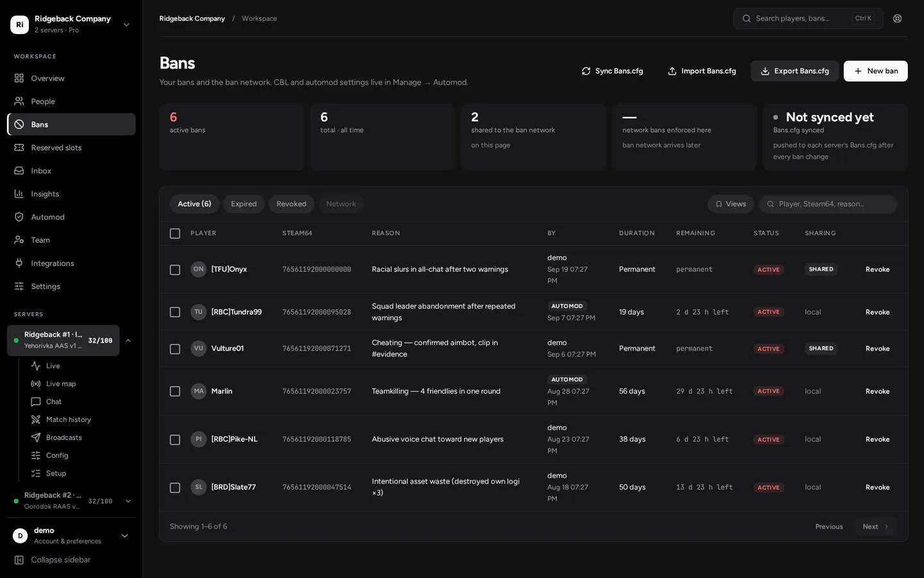Screen dimensions: 924x578
Task: Check the [TFU]Onyx row checkbox
Action: pyautogui.click(x=175, y=270)
